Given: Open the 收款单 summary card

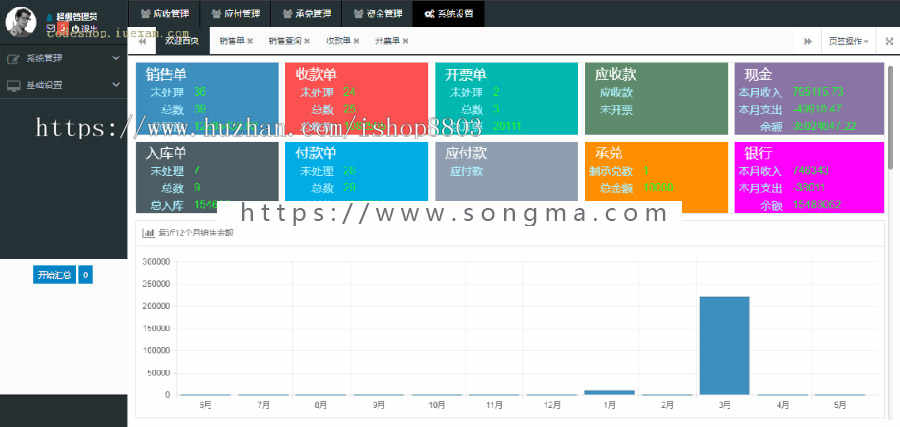Looking at the screenshot, I should pos(356,99).
